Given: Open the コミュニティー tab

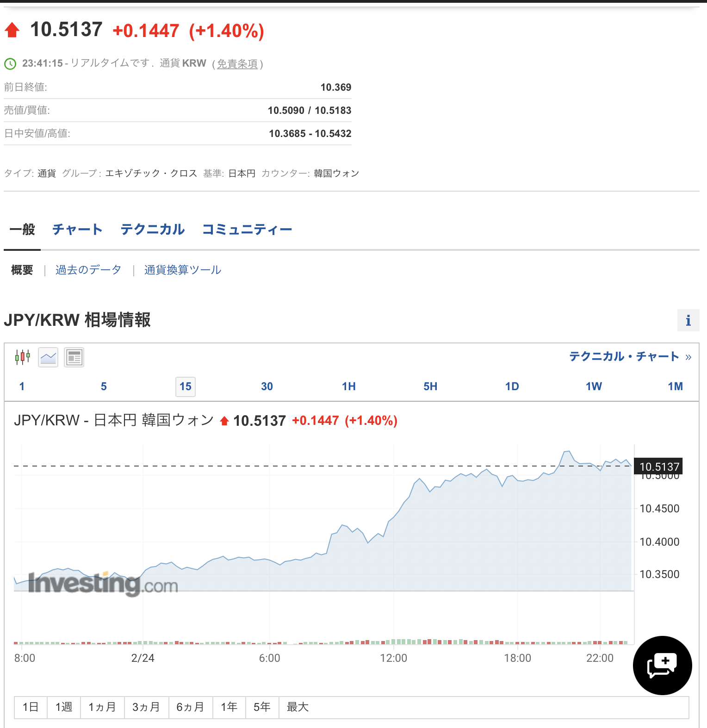Looking at the screenshot, I should coord(247,230).
